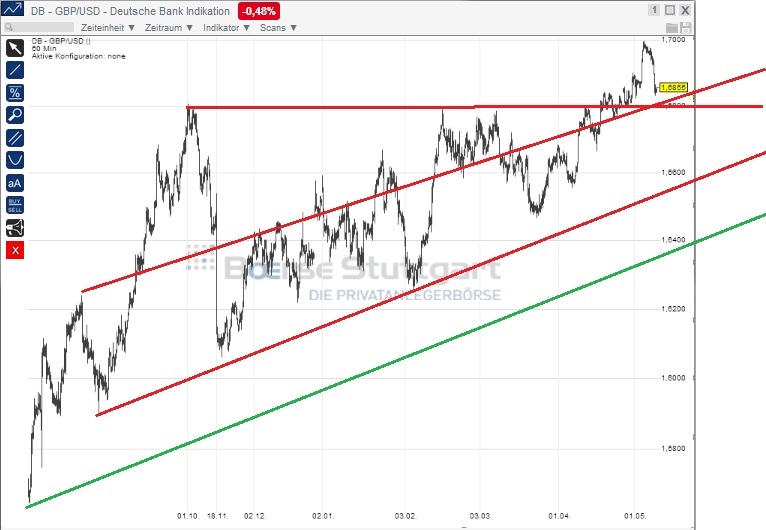Click the 02.12. date axis label

click(x=255, y=516)
